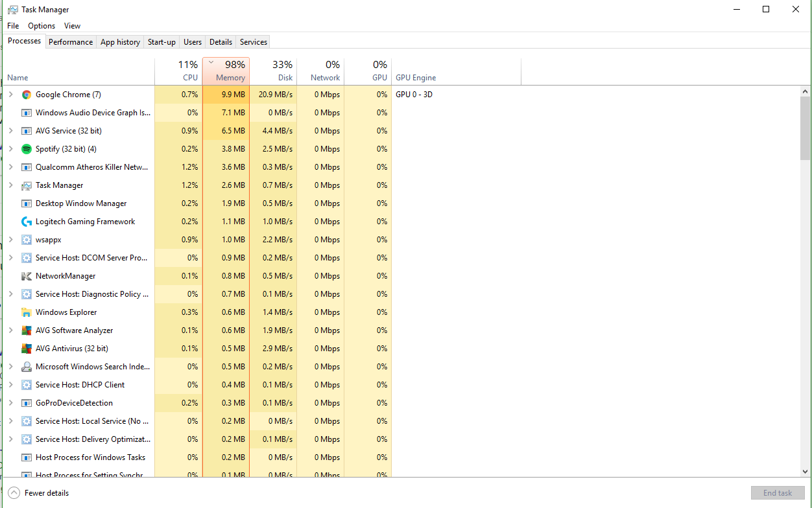Click the Spotify process icon
The image size is (812, 508).
tap(27, 149)
